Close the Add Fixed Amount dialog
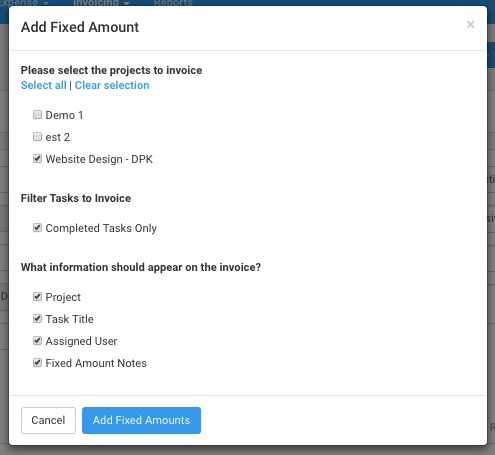Screen dimensions: 495x455 point(470,25)
